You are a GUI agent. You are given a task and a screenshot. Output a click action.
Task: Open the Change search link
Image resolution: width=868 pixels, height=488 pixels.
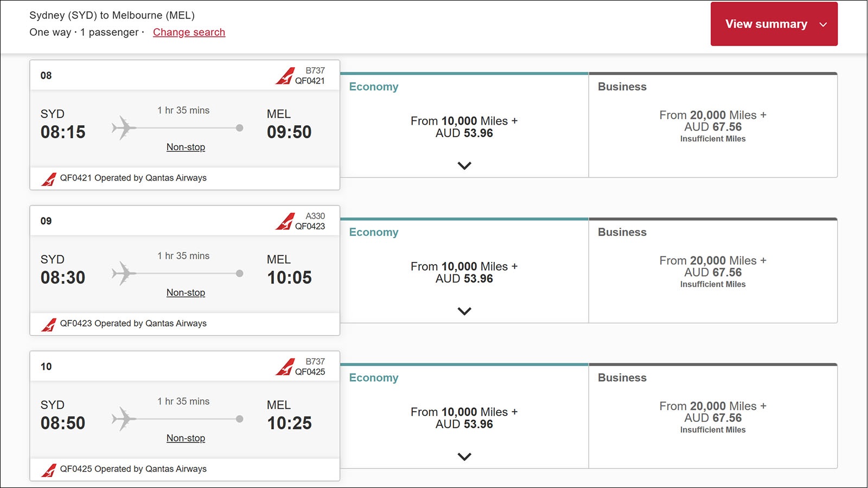(x=189, y=32)
